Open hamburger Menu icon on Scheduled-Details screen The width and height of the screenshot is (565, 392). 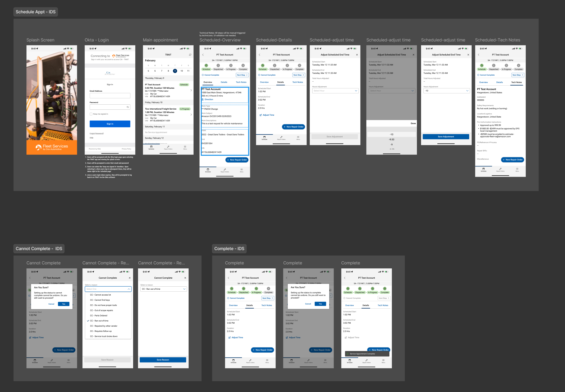click(x=298, y=137)
